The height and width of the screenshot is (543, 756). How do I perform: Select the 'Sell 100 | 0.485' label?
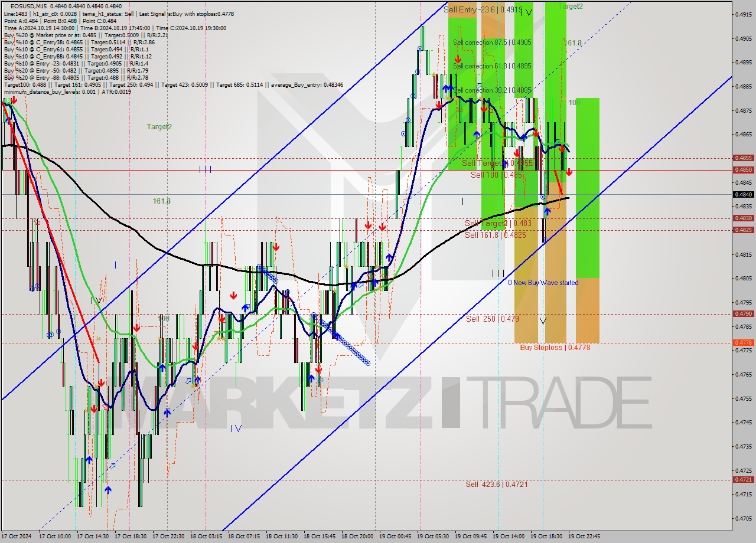[497, 175]
